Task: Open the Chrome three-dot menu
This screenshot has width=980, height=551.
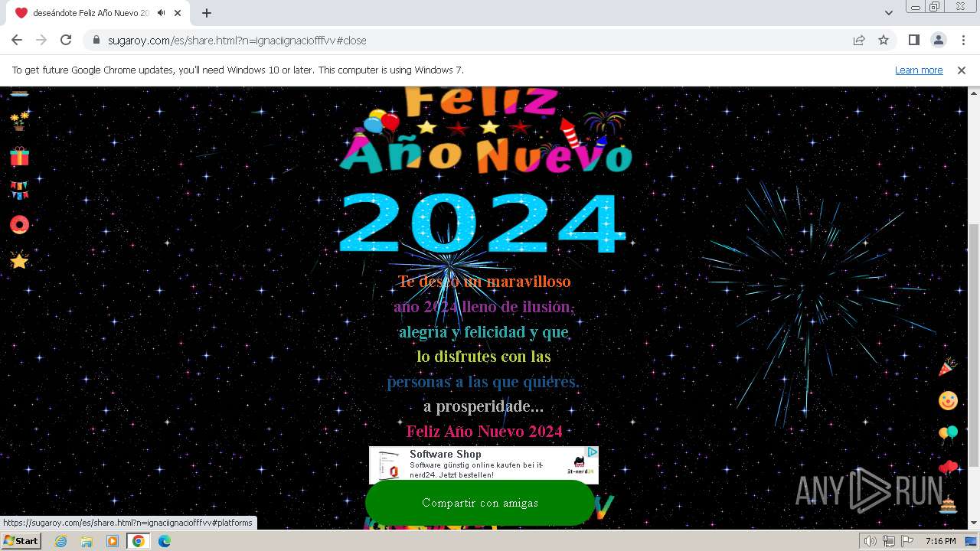Action: click(x=962, y=40)
